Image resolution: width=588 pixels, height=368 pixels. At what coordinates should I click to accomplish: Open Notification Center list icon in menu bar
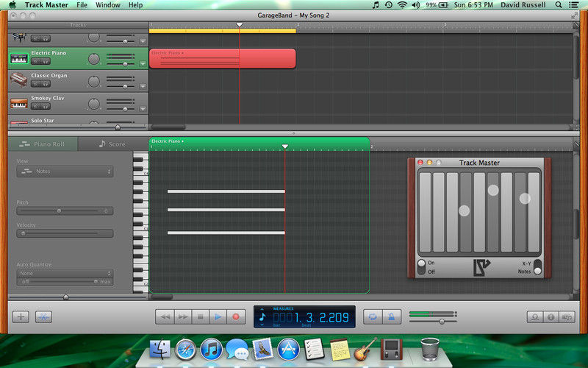click(573, 5)
